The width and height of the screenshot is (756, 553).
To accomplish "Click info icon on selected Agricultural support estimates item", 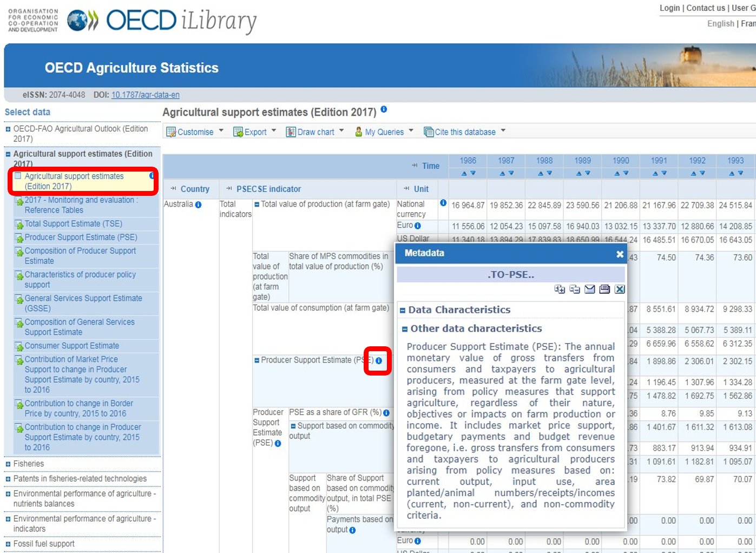I will [152, 176].
